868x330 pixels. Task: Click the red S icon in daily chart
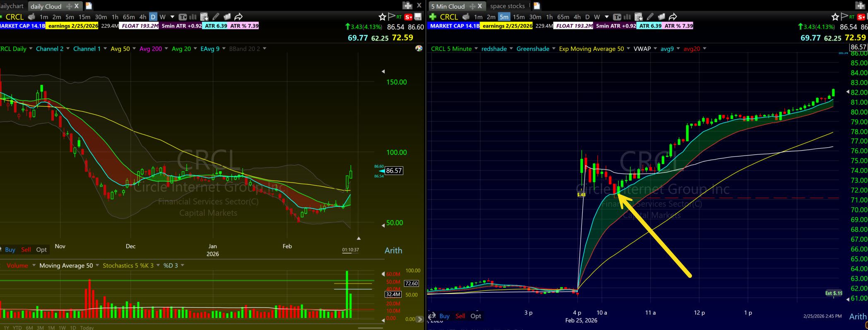click(x=408, y=17)
